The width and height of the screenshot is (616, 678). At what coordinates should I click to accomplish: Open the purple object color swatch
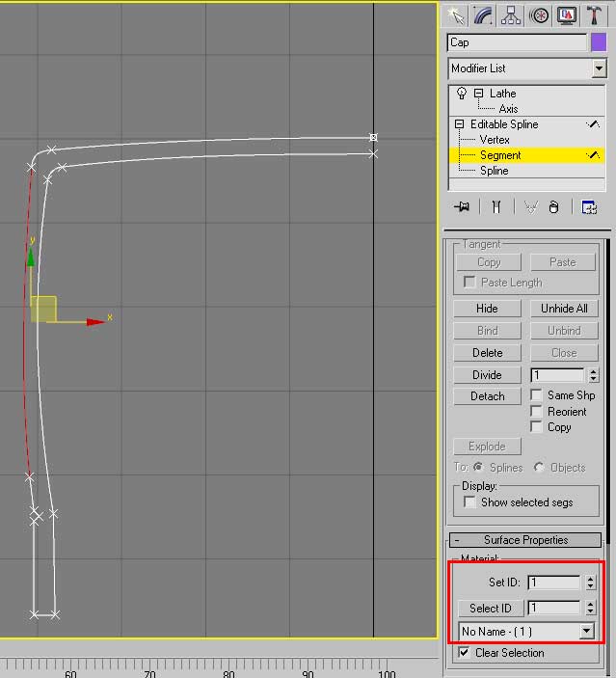pos(598,42)
